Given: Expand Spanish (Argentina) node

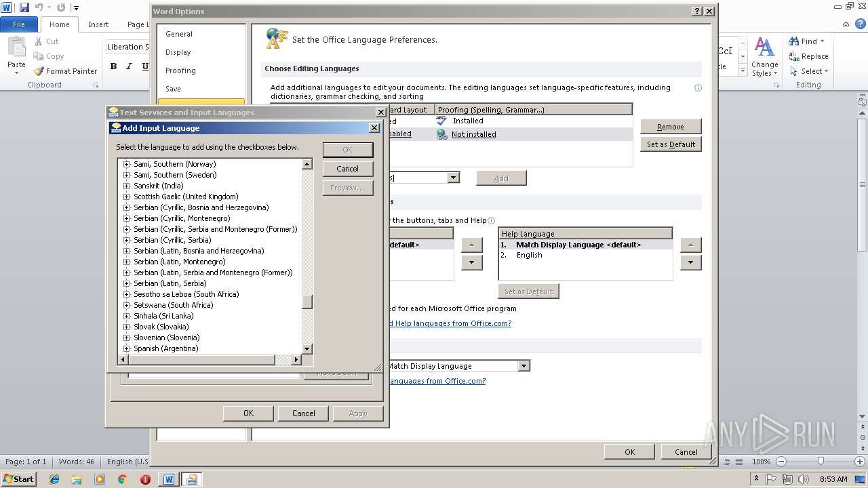Looking at the screenshot, I should 126,348.
